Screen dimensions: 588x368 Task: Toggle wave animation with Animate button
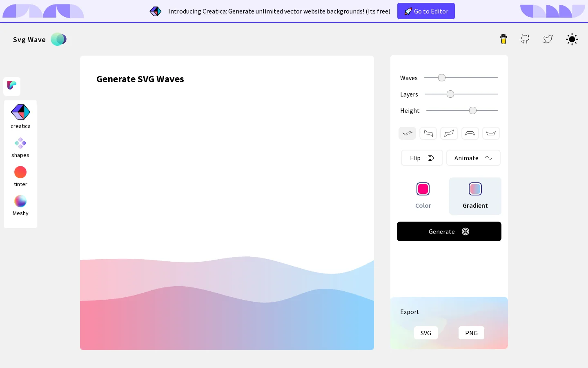pyautogui.click(x=473, y=158)
